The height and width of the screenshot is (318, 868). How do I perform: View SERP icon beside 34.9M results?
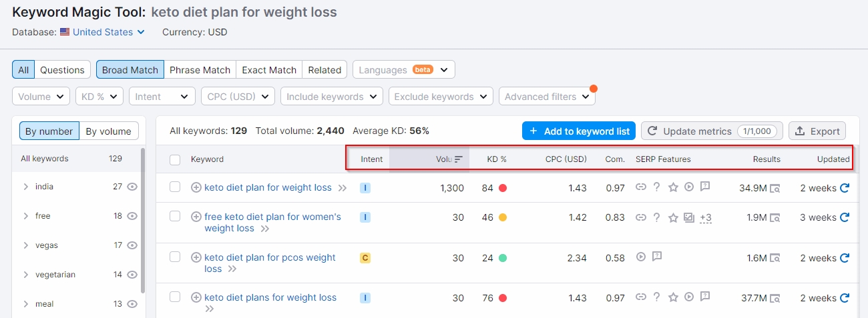pos(775,189)
